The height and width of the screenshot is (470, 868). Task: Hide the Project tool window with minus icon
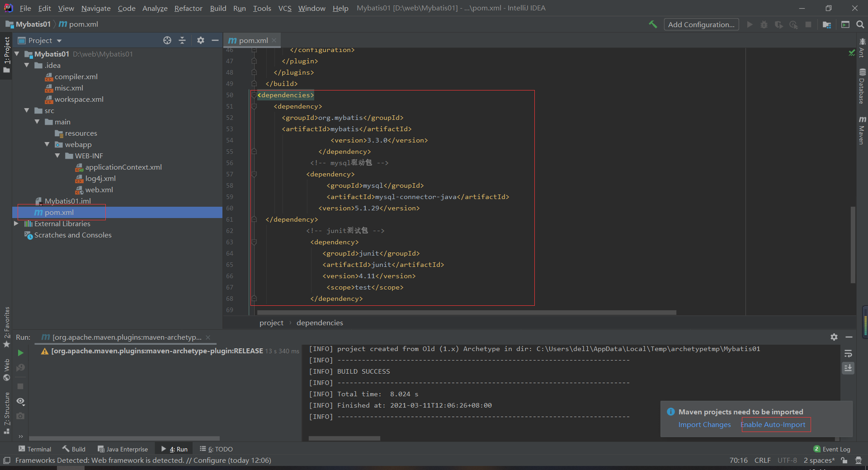pyautogui.click(x=215, y=40)
